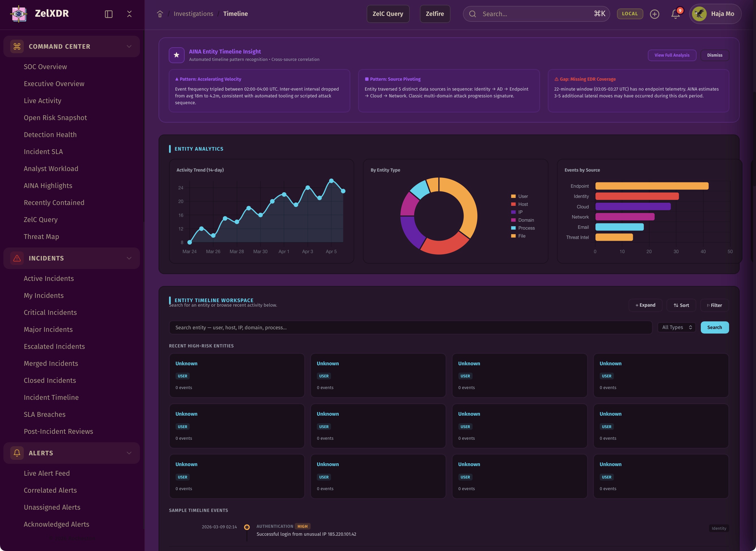Image resolution: width=756 pixels, height=551 pixels.
Task: Toggle the LOCAL environment badge
Action: point(630,14)
